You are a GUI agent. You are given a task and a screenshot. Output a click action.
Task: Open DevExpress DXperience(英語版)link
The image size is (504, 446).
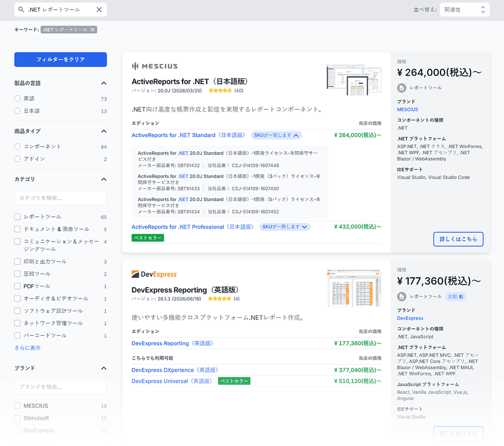coord(176,370)
